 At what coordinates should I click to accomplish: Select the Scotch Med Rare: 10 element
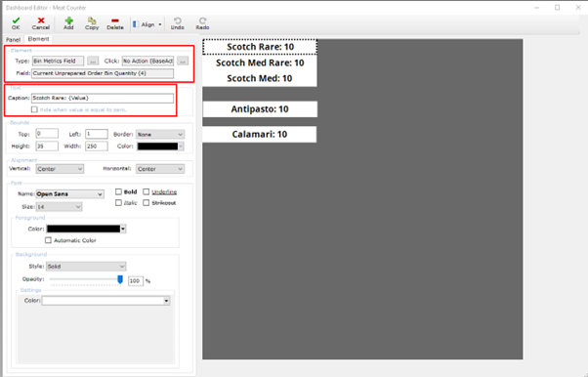pos(260,63)
